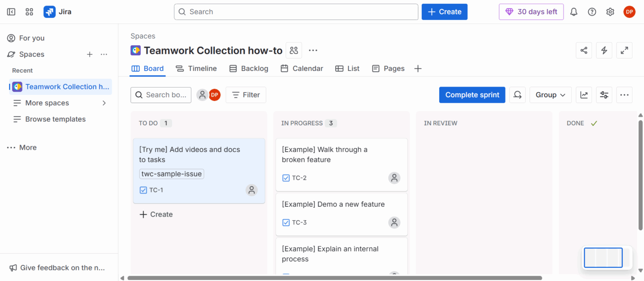Expand More spaces in the sidebar
Screen dimensions: 644x281
coord(48,103)
